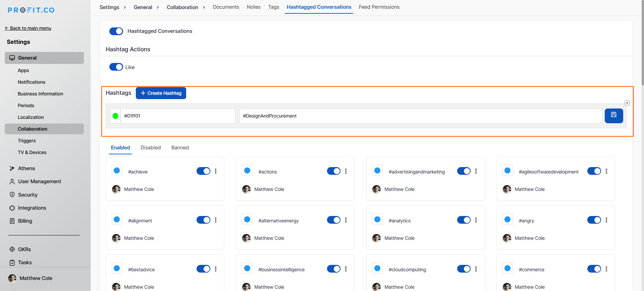644x291 pixels.
Task: Navigate to OKRs in sidebar
Action: coord(24,249)
